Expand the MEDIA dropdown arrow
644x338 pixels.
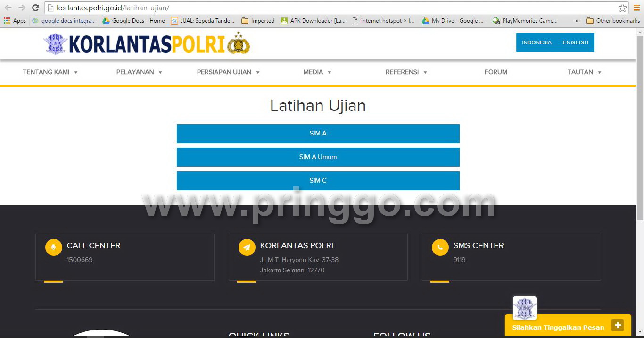[x=330, y=72]
